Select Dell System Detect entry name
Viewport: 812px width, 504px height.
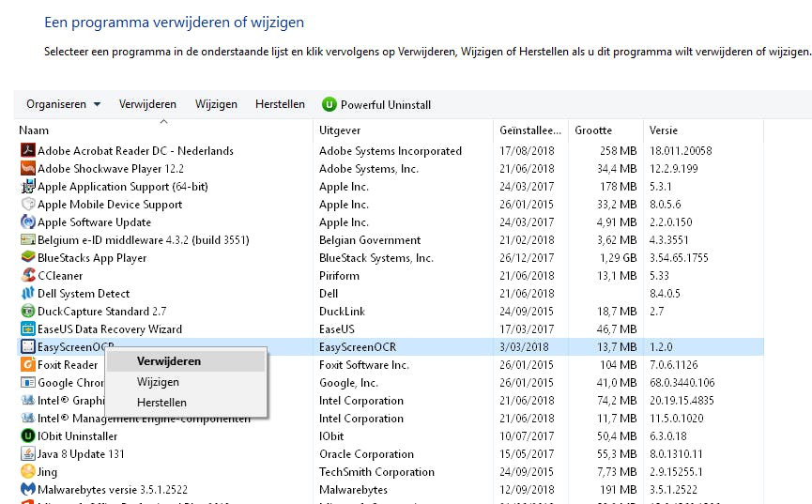click(x=84, y=294)
